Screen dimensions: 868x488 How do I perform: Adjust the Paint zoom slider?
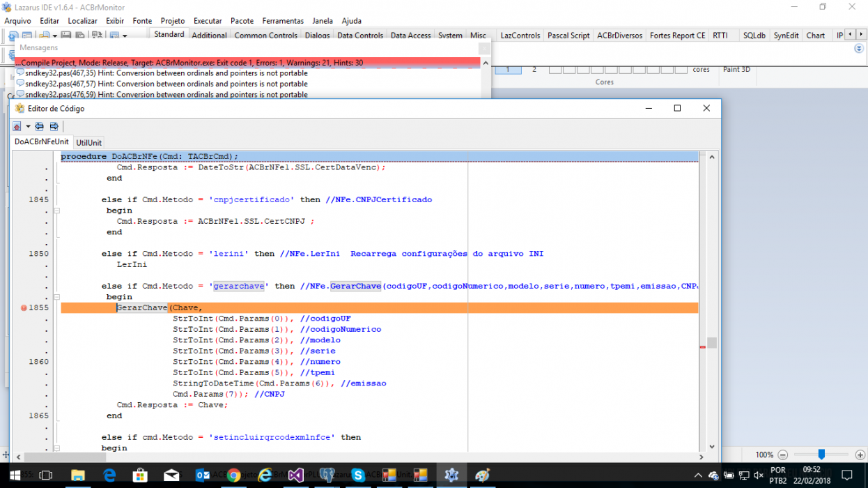tap(821, 455)
